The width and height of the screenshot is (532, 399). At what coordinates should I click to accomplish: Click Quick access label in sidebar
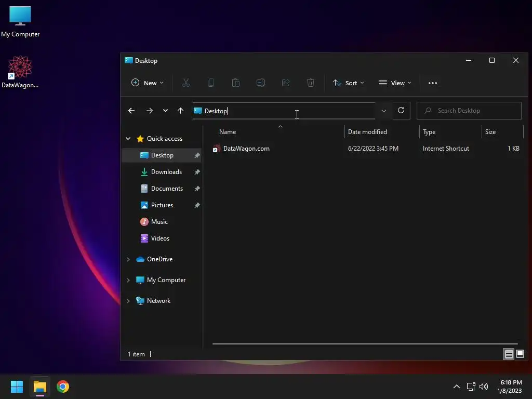(165, 138)
